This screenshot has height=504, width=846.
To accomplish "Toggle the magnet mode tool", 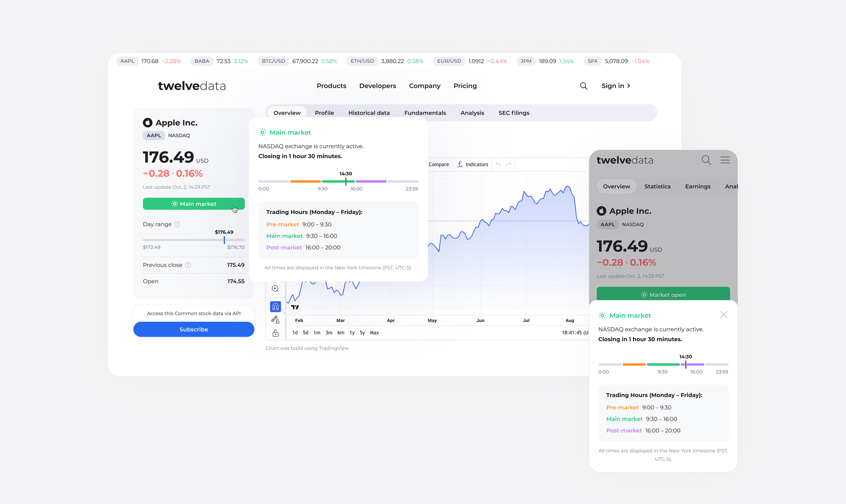I will 275,307.
